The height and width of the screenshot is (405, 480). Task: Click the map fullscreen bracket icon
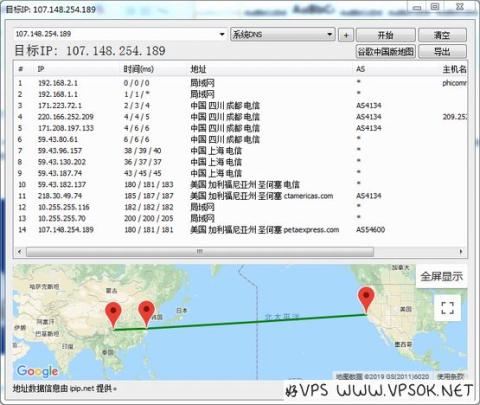[447, 308]
